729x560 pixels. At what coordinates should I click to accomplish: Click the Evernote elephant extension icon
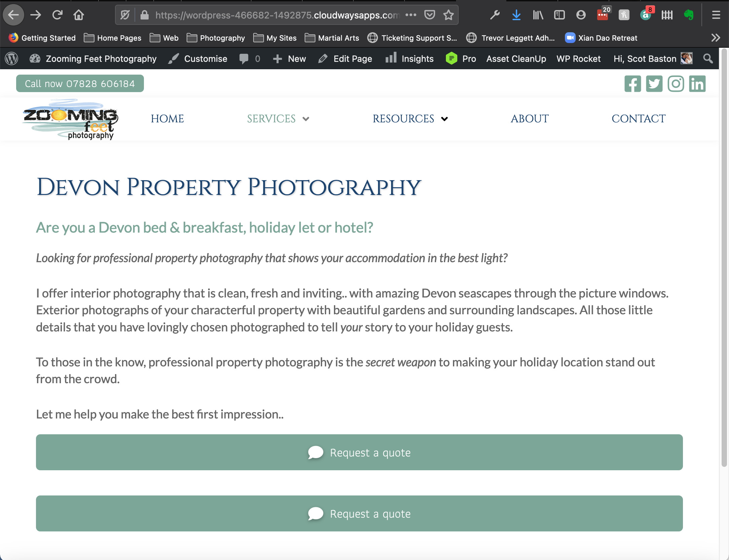pyautogui.click(x=688, y=15)
